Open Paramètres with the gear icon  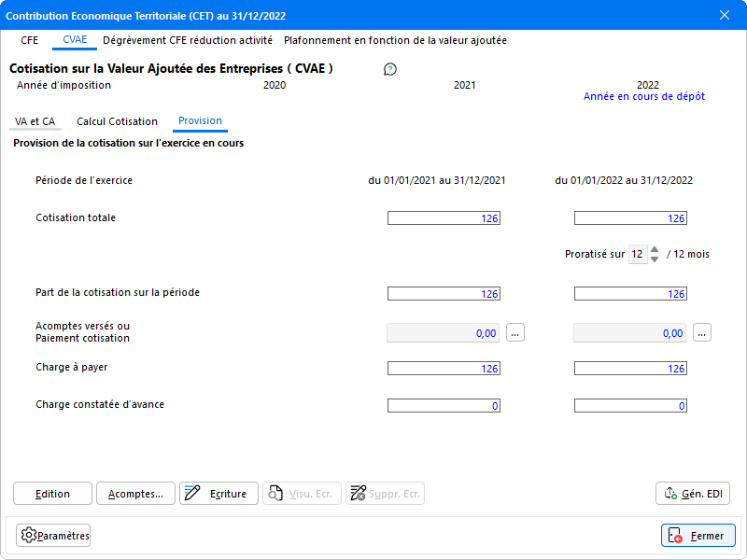pos(53,536)
